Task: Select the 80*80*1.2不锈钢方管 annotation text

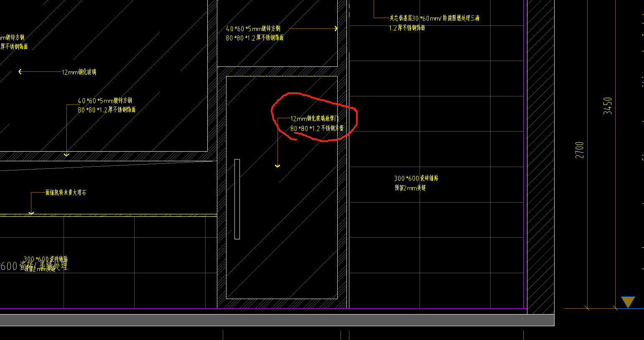Action: coord(317,128)
